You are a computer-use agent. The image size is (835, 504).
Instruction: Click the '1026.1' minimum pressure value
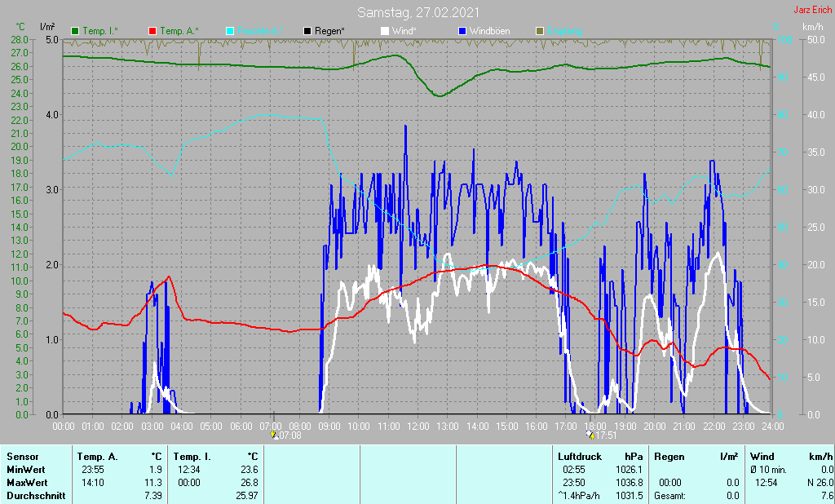[x=630, y=470]
